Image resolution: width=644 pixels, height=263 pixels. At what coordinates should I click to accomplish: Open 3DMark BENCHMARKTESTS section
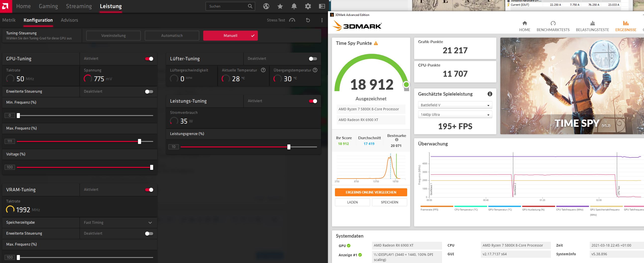(553, 26)
